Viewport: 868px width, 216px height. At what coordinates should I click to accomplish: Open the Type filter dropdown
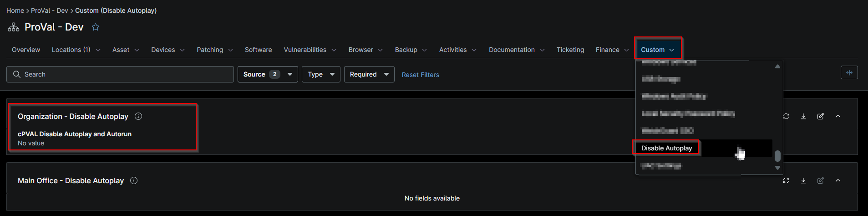click(321, 74)
